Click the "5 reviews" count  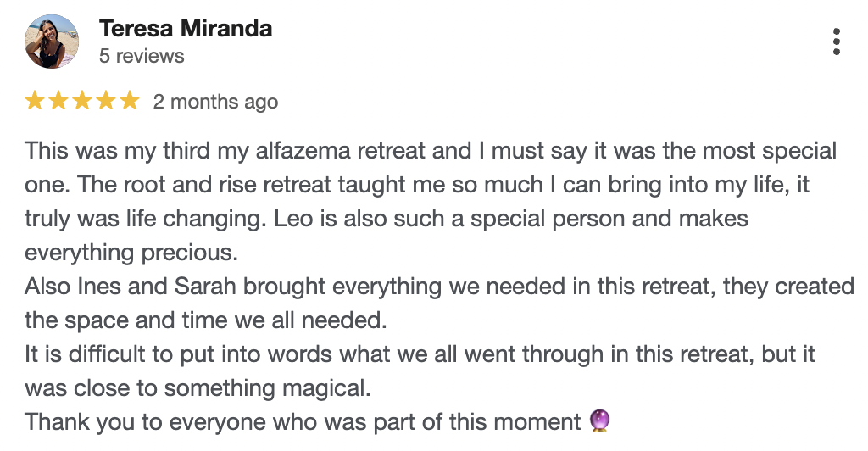coord(142,56)
